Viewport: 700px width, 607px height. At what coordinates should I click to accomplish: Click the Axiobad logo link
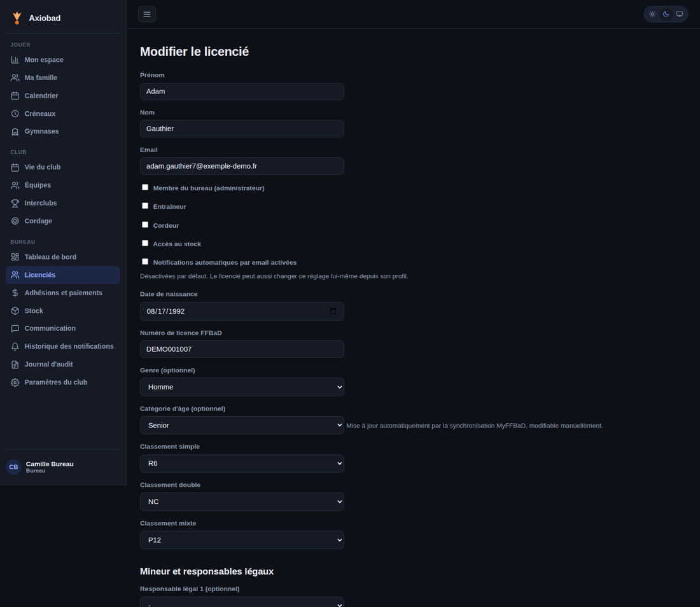36,18
